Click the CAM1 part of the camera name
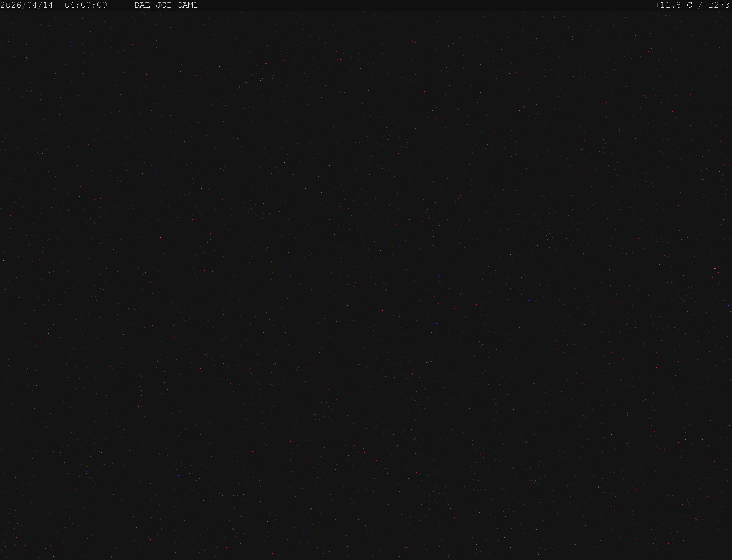Viewport: 732px width, 560px height. click(187, 5)
